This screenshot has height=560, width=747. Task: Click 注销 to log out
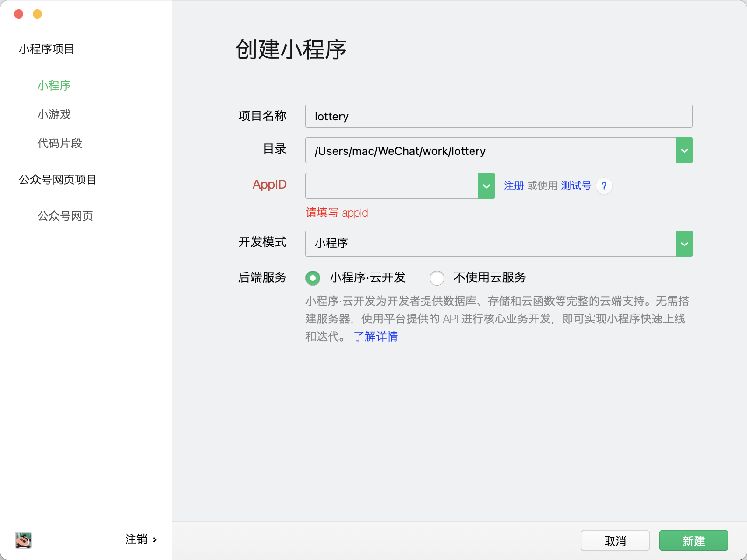141,539
